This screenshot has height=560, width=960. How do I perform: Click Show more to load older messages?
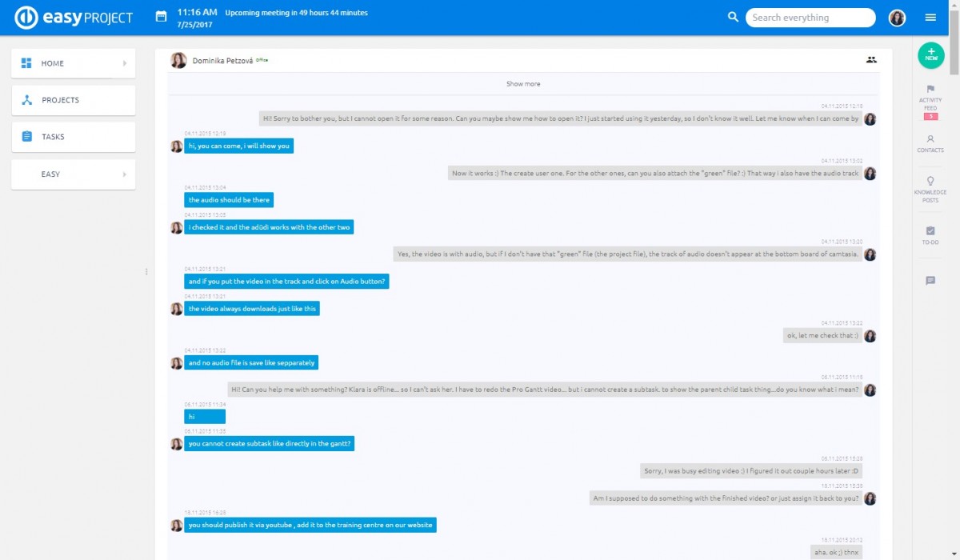click(523, 84)
